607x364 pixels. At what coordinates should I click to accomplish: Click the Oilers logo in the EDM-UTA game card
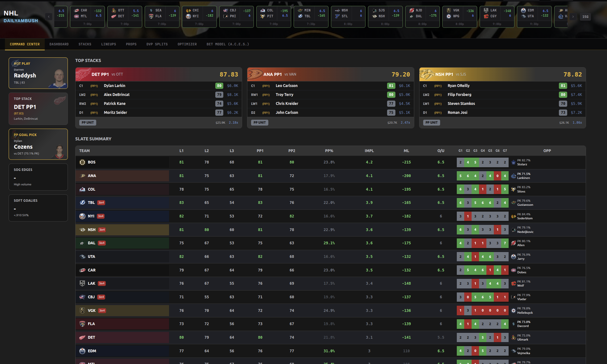tap(523, 10)
